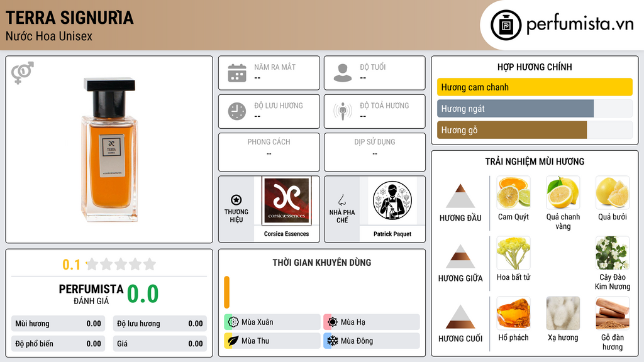Open the Corsica Essences brand logo

click(x=286, y=200)
